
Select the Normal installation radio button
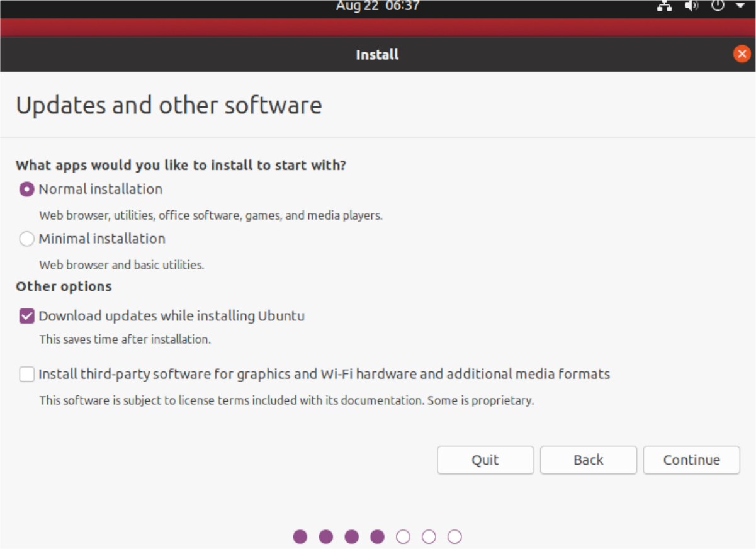pyautogui.click(x=26, y=190)
